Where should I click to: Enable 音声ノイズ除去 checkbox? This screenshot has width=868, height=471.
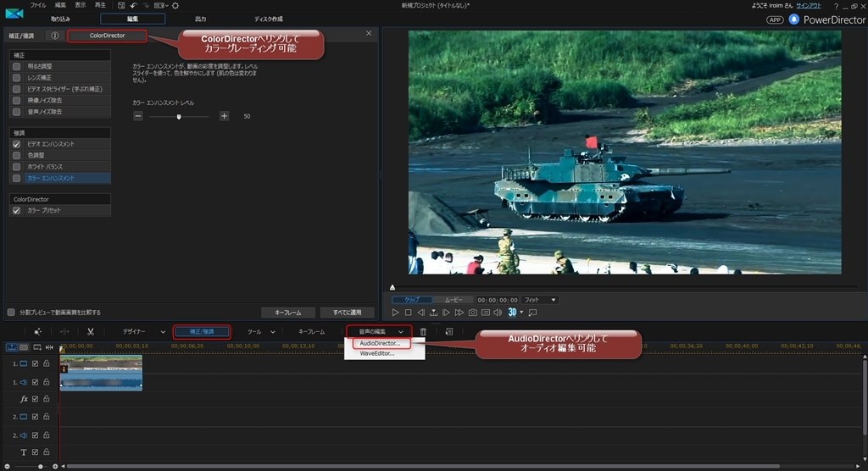(x=17, y=112)
